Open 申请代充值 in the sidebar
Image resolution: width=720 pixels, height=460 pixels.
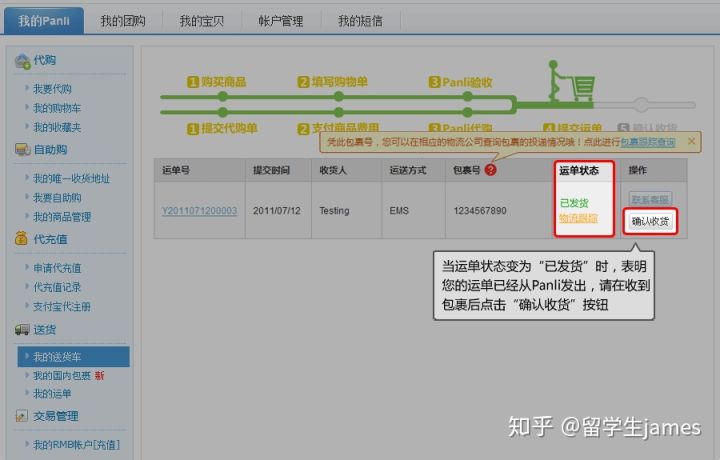pyautogui.click(x=57, y=268)
